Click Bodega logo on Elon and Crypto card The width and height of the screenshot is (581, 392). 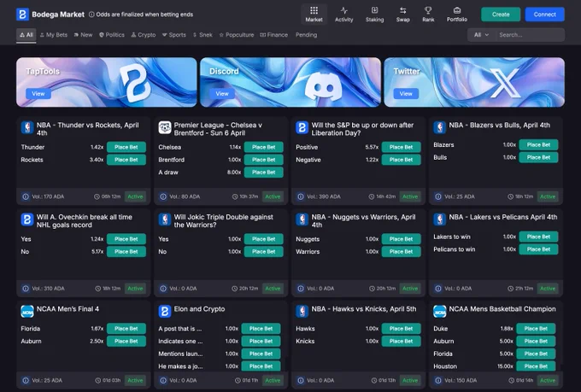point(165,311)
